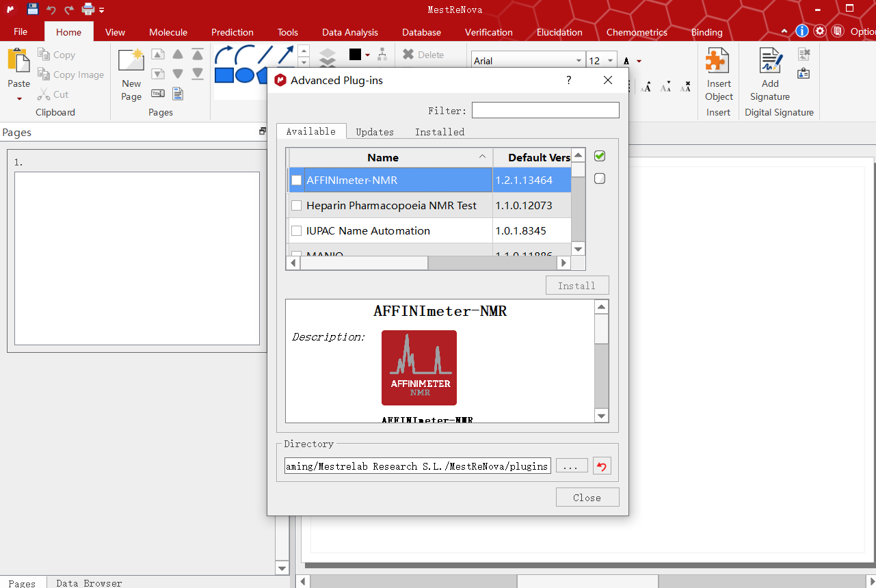This screenshot has width=876, height=588.
Task: Open the line color dropdown arrow
Action: 367,55
